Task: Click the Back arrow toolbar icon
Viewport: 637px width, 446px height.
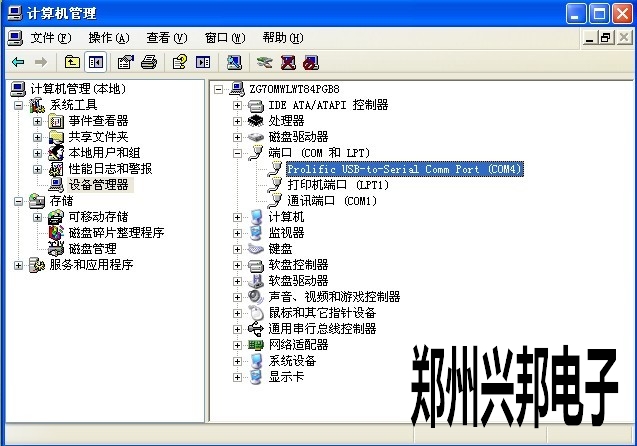Action: (x=18, y=62)
